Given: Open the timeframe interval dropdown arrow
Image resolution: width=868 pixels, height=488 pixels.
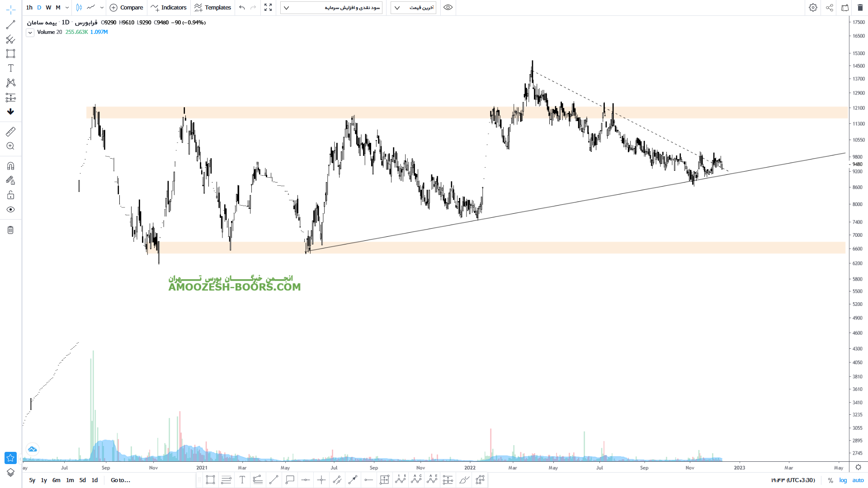Looking at the screenshot, I should point(67,8).
